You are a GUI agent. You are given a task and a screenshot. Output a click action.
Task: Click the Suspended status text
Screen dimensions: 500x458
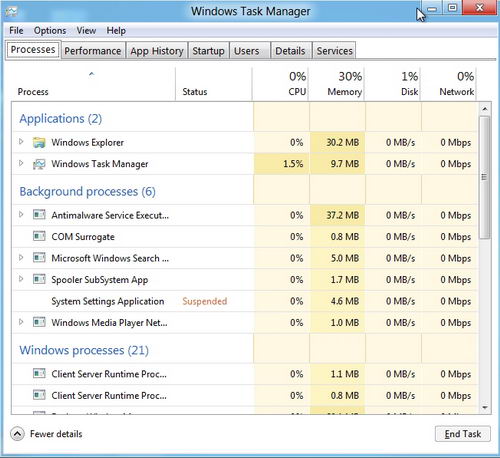(205, 301)
